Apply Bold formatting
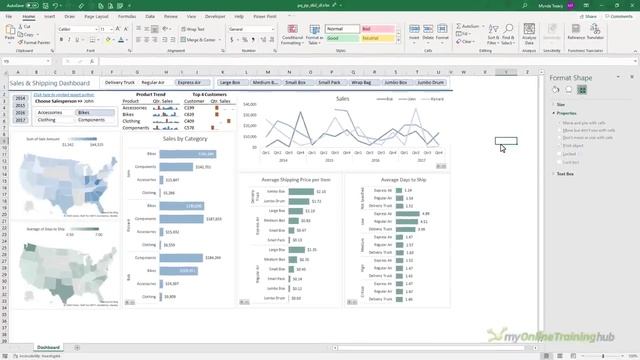640x360 pixels. [x=61, y=40]
